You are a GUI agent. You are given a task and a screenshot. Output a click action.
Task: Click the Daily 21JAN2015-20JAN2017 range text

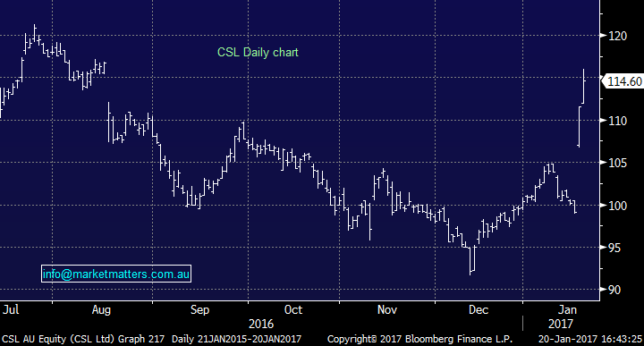[x=236, y=340]
